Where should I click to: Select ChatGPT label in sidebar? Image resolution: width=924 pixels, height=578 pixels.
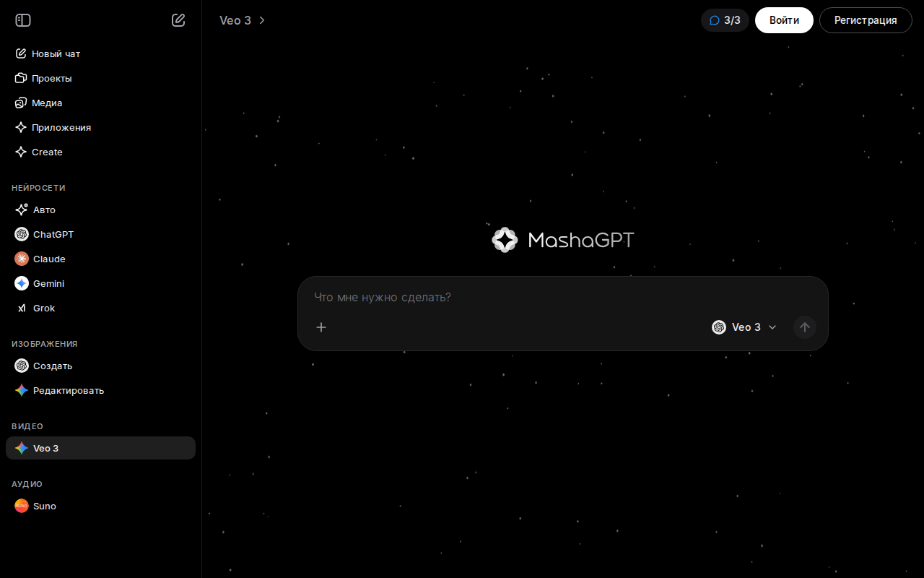pos(53,234)
